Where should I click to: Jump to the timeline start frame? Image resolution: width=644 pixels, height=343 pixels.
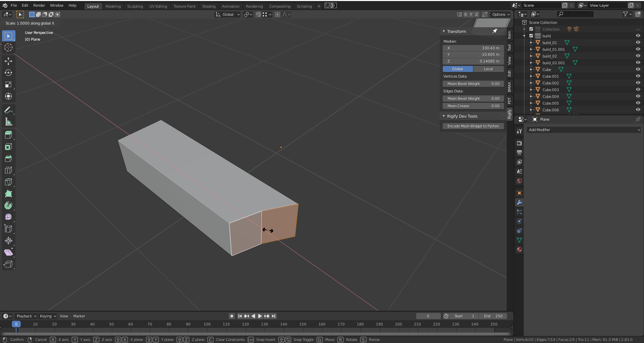click(x=240, y=316)
